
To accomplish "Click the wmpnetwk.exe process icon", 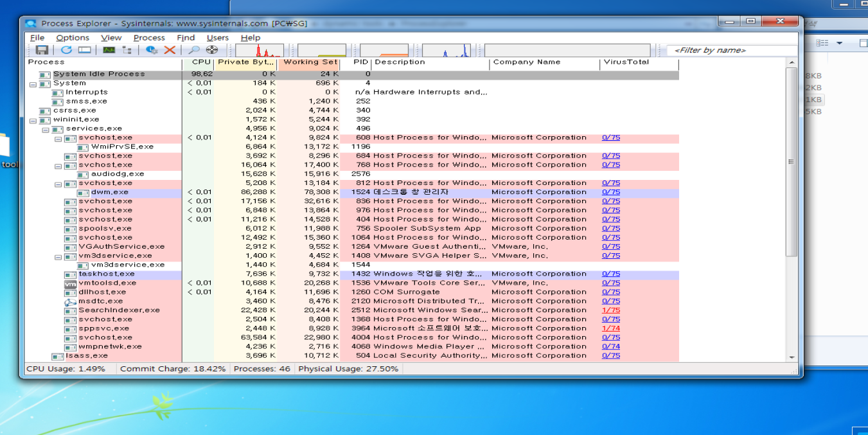I will tap(70, 347).
